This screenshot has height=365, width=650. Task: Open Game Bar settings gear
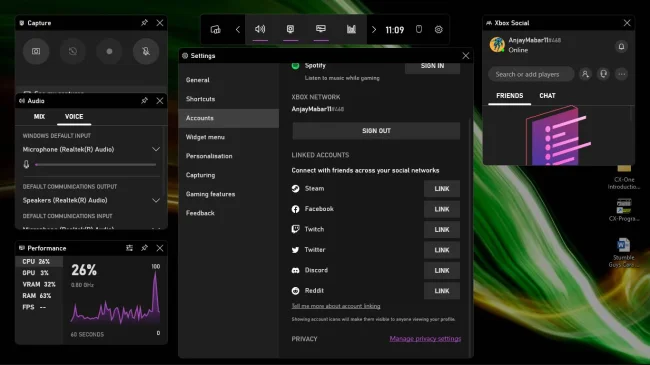439,29
